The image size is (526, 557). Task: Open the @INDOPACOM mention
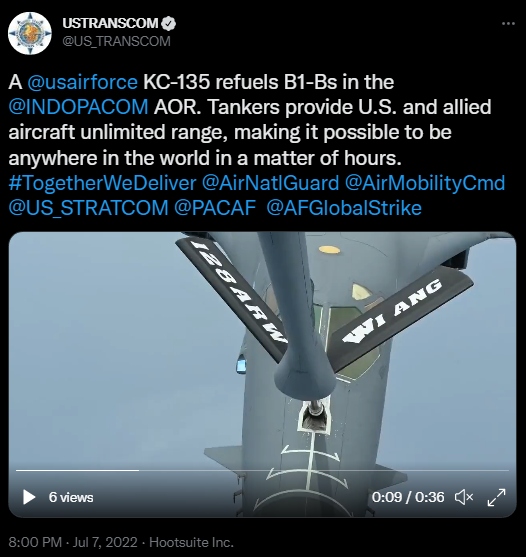point(78,107)
